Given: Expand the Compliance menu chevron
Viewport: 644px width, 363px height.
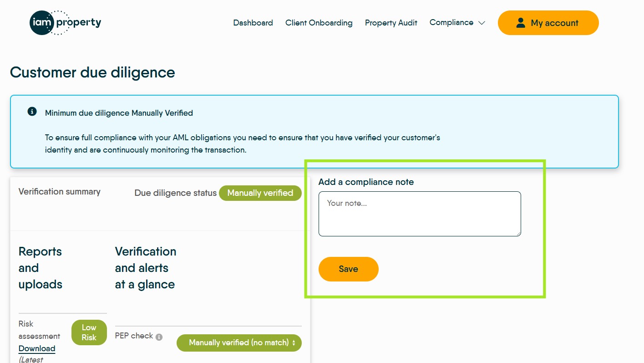Looking at the screenshot, I should pos(482,23).
